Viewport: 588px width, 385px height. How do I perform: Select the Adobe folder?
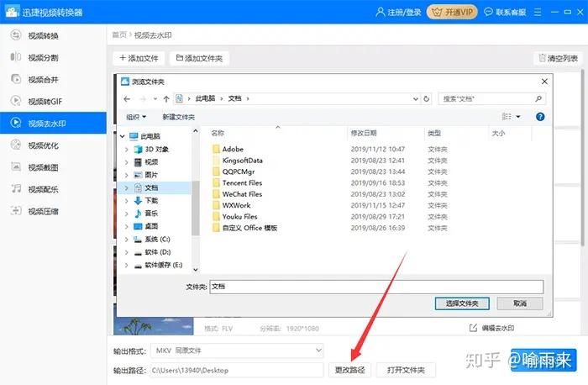[x=233, y=150]
